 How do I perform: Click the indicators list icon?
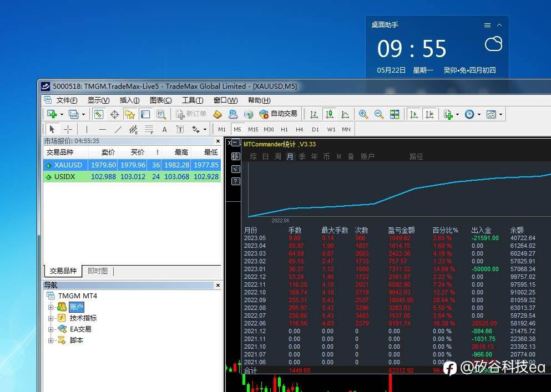pyautogui.click(x=448, y=114)
